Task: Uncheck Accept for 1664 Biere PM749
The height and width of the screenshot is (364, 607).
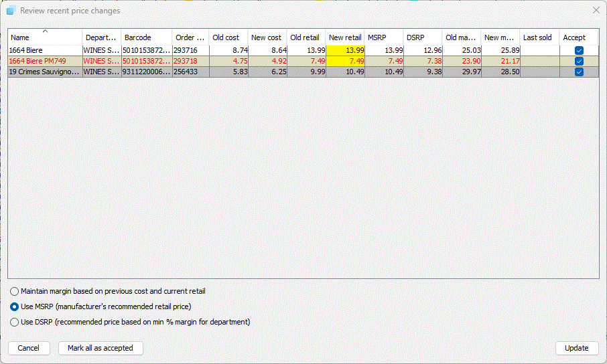Action: coord(579,61)
